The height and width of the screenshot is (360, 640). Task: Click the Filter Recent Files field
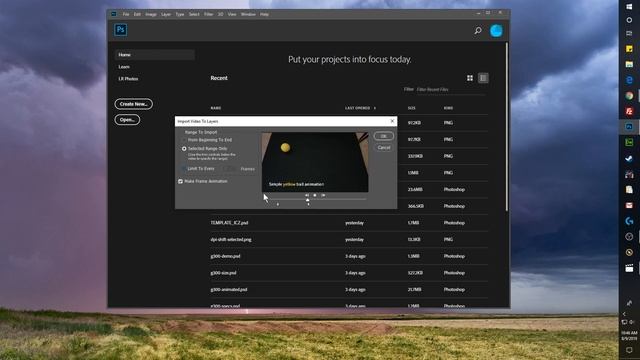tap(451, 89)
